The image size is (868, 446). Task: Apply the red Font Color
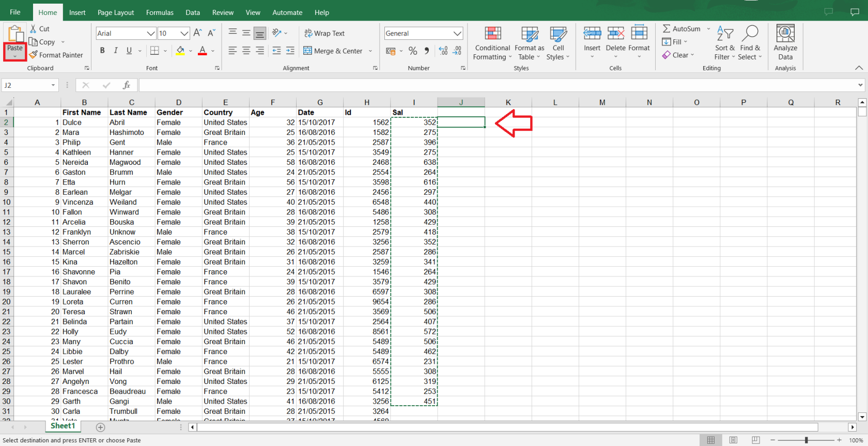(x=203, y=51)
